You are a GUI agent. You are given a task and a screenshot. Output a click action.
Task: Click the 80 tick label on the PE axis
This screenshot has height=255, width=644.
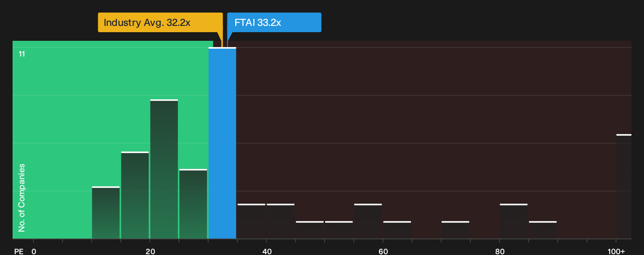point(500,251)
